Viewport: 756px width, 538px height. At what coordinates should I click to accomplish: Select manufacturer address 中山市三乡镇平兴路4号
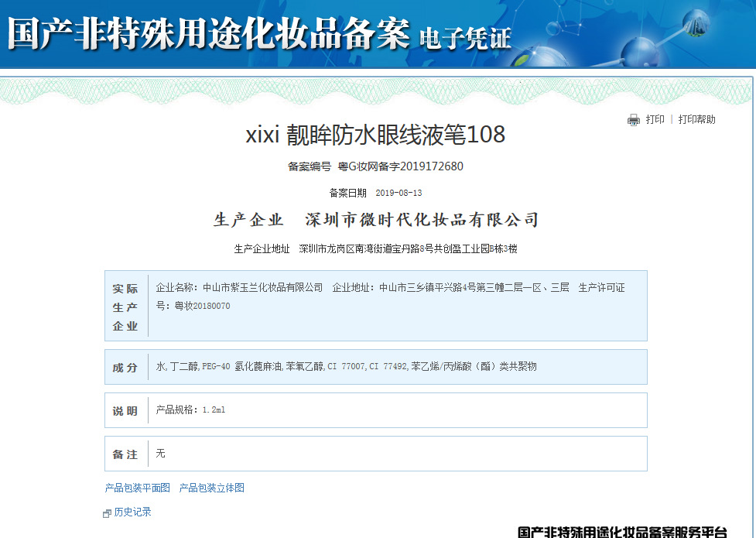[427, 287]
